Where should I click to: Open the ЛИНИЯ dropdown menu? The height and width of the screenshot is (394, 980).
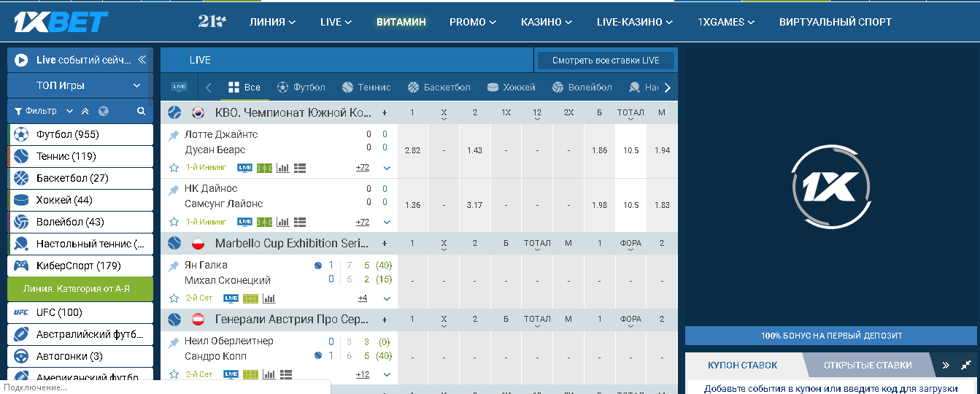pos(272,22)
